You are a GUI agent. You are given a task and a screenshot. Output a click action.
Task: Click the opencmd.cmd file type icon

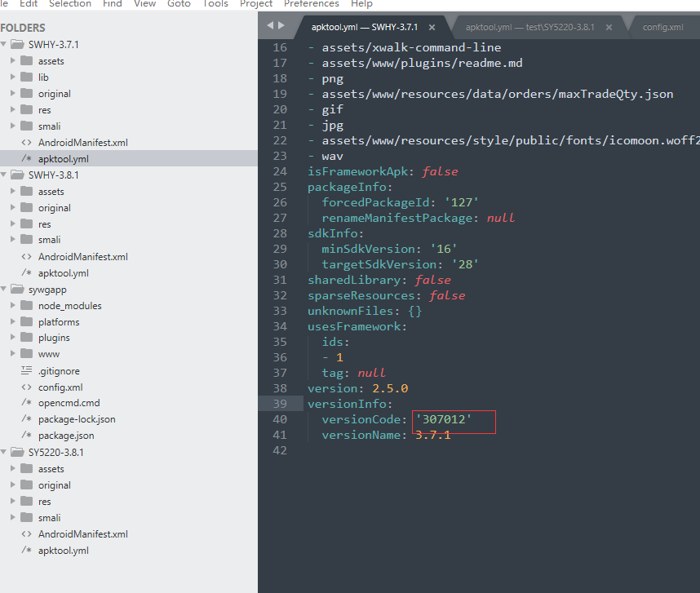coord(27,402)
